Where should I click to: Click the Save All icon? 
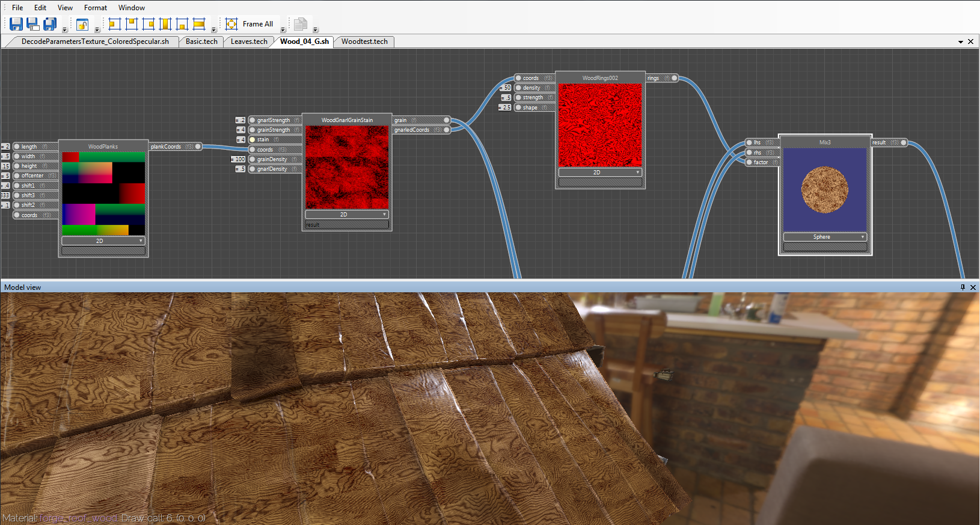pyautogui.click(x=50, y=24)
